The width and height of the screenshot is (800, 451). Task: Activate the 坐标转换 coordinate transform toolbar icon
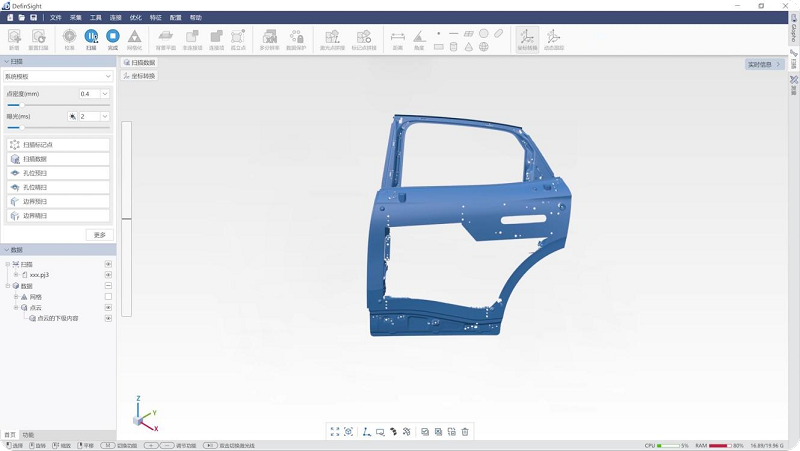(x=527, y=38)
